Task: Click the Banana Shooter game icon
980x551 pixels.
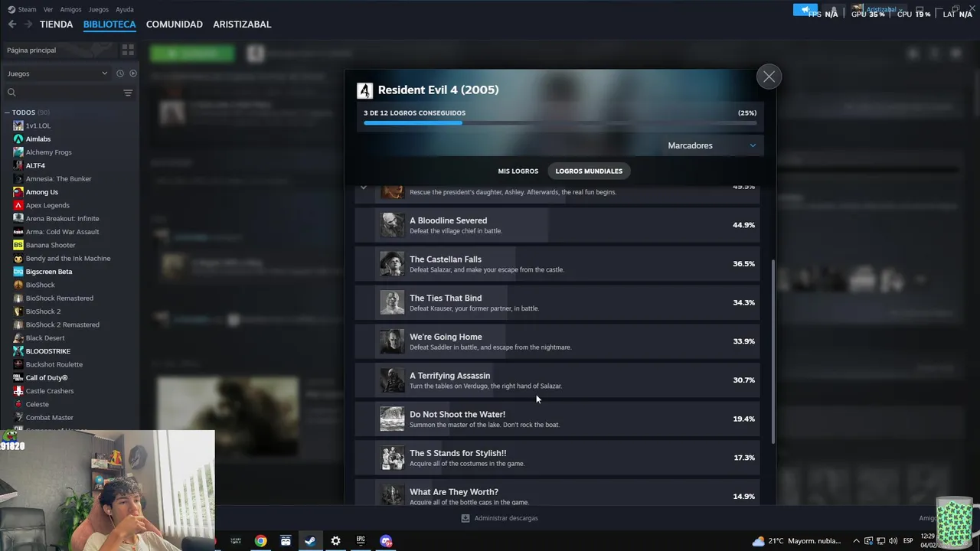Action: [18, 245]
